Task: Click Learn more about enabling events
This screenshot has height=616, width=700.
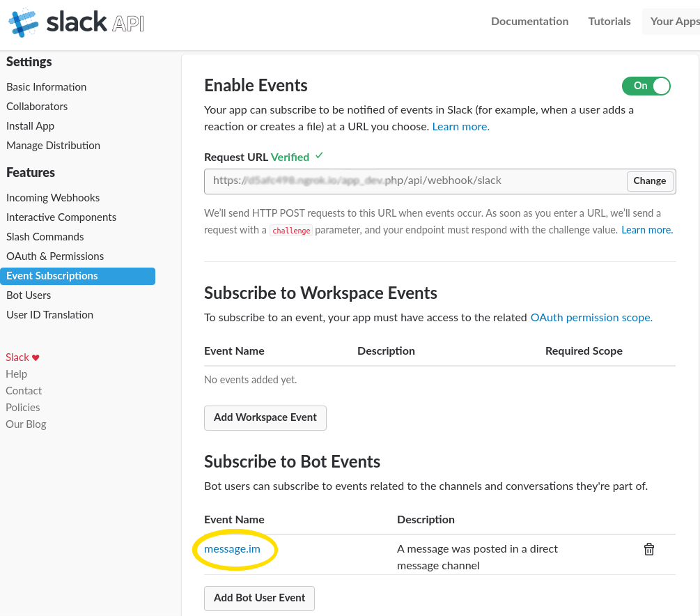Action: click(460, 127)
